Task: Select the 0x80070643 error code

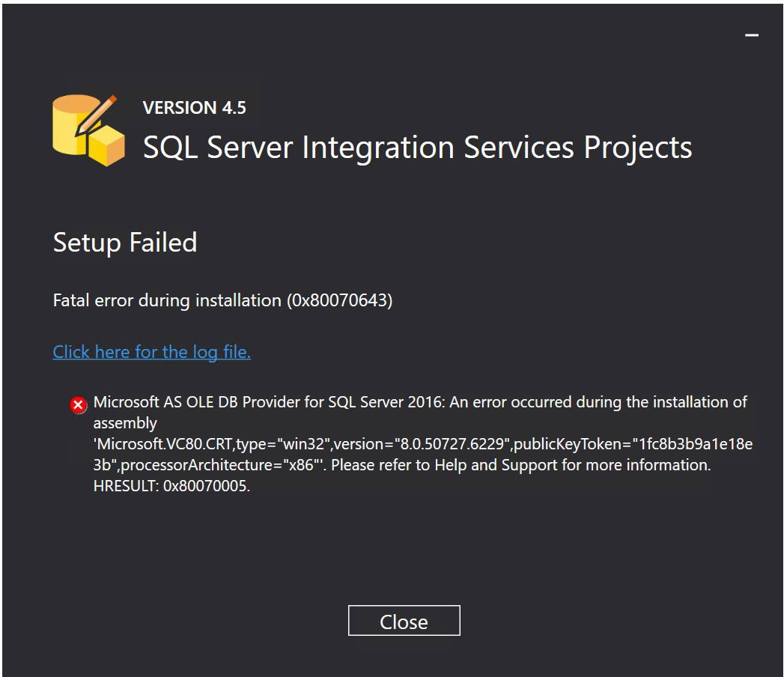Action: 339,300
